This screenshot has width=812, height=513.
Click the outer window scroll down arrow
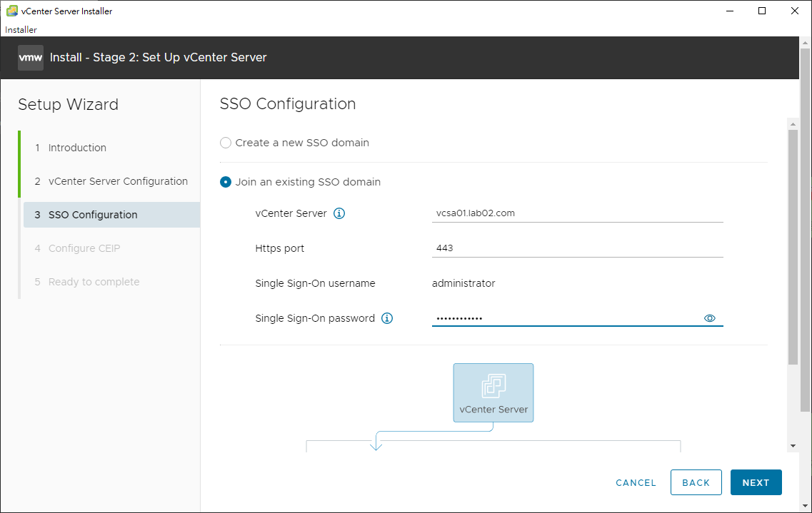click(x=805, y=507)
